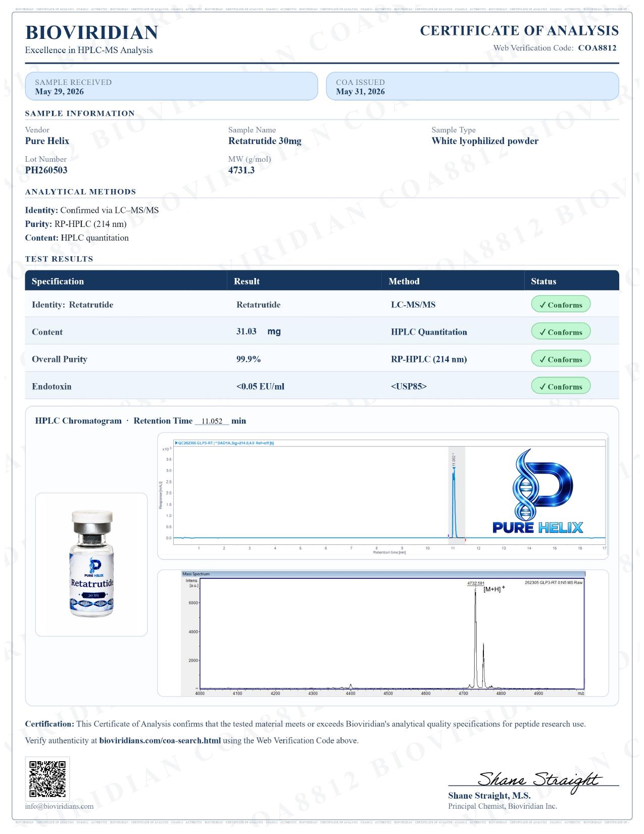
Task: Click the overall purity result 99.9%
Action: click(x=249, y=359)
